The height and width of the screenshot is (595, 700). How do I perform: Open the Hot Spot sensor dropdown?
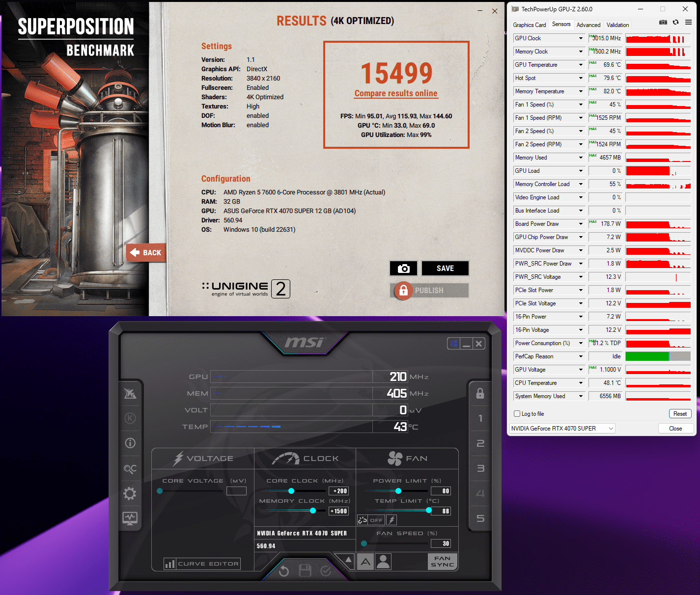point(581,78)
